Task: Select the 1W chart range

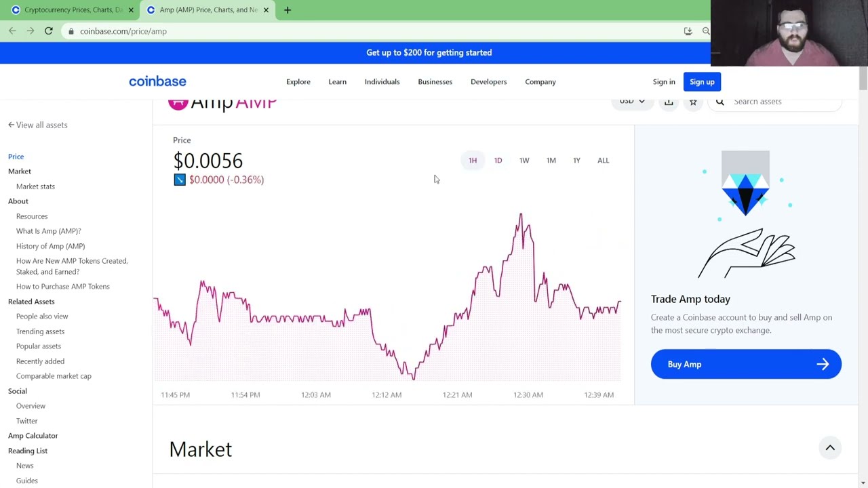Action: [524, 161]
